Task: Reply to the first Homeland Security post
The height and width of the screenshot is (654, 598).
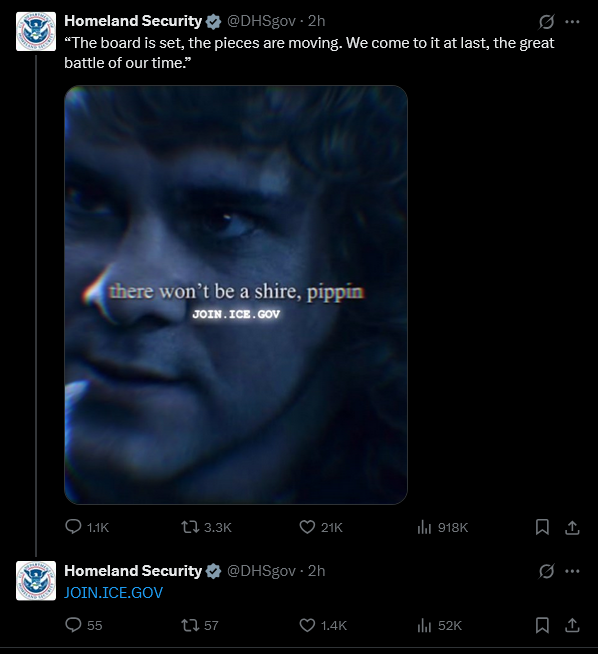Action: pyautogui.click(x=87, y=527)
